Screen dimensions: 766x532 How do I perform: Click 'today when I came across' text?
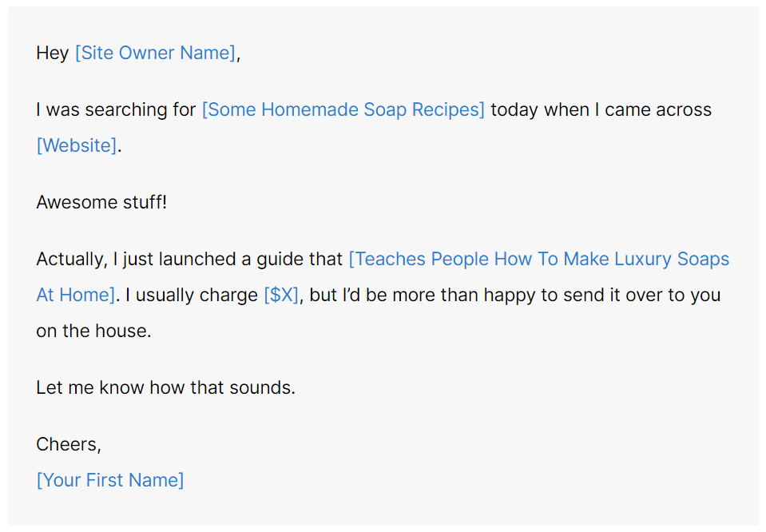point(601,109)
